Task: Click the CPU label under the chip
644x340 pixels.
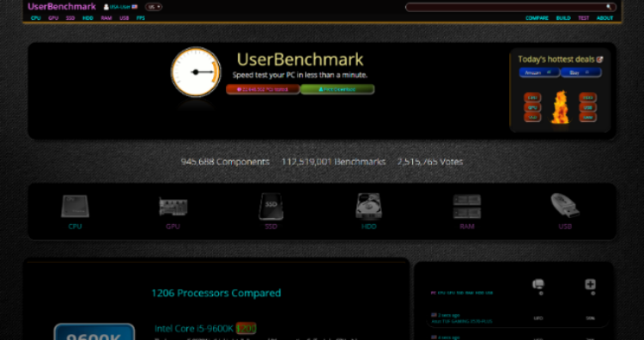Action: (x=75, y=227)
